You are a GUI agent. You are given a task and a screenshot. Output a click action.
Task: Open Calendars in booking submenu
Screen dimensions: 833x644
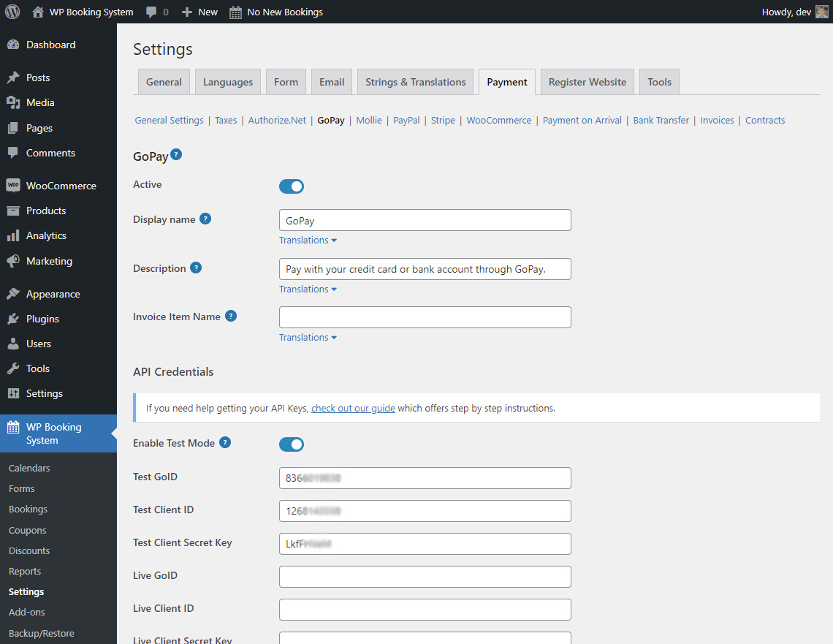tap(29, 468)
